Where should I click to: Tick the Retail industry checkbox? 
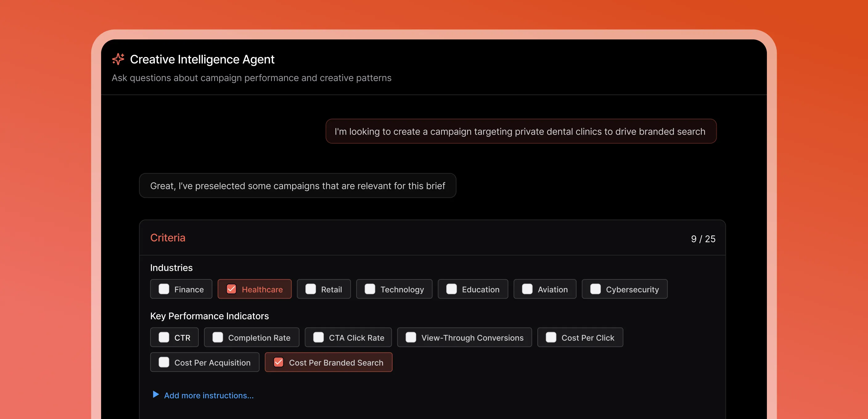pos(310,289)
